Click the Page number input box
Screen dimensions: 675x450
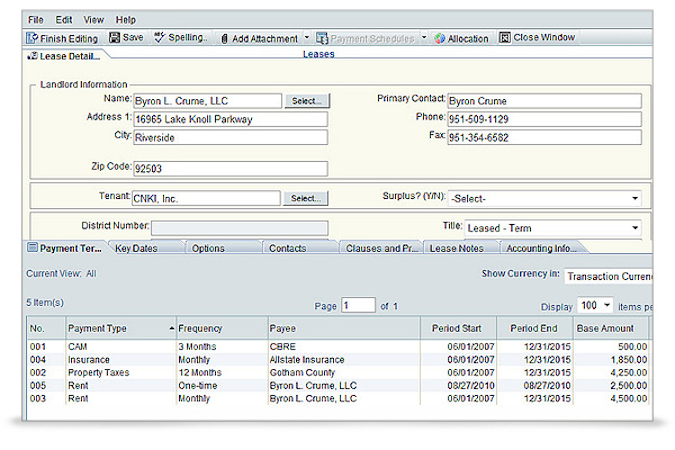(x=358, y=305)
